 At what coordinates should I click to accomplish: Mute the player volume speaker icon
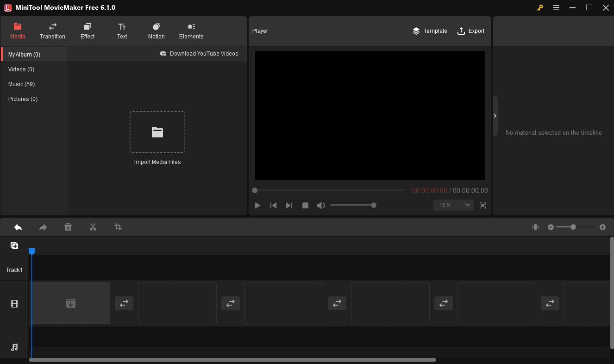pyautogui.click(x=321, y=205)
